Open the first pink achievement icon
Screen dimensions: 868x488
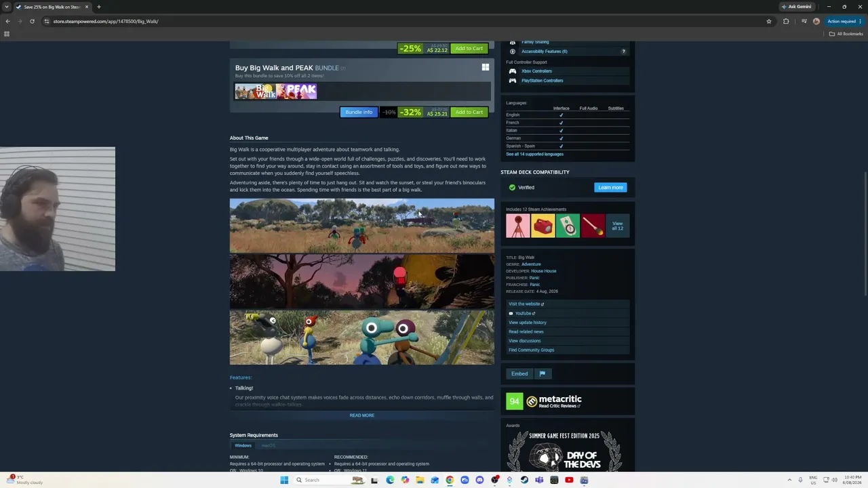518,226
